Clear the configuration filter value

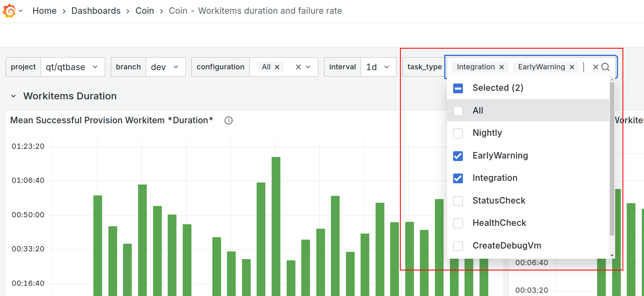pos(298,67)
